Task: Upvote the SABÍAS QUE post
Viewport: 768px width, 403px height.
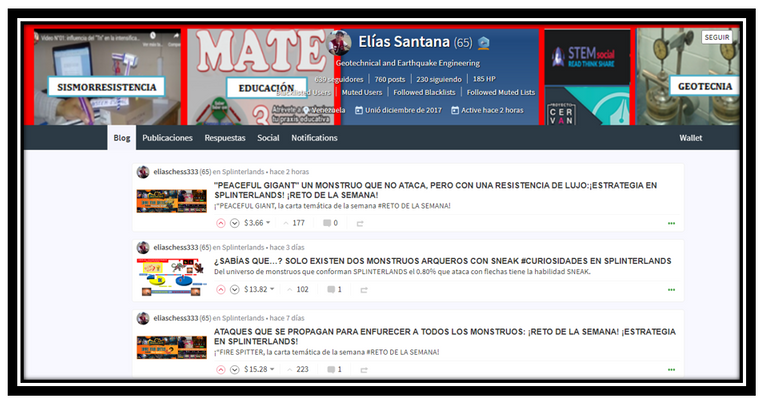Action: tap(221, 290)
